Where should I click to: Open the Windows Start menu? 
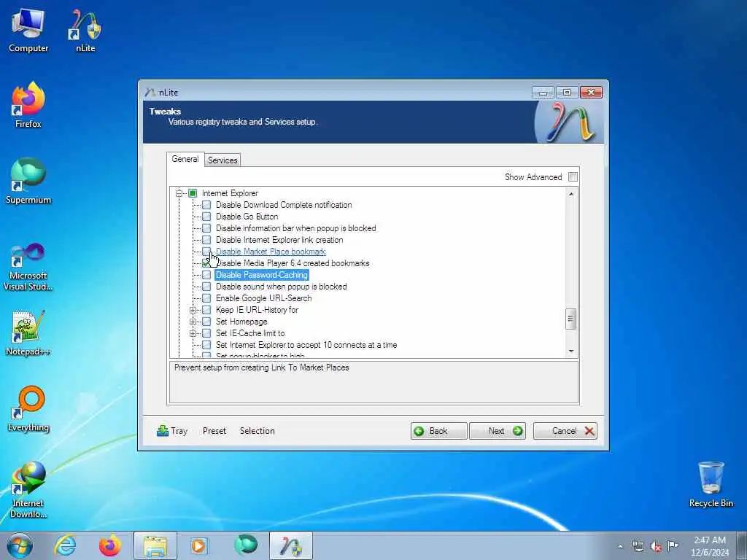(x=20, y=545)
